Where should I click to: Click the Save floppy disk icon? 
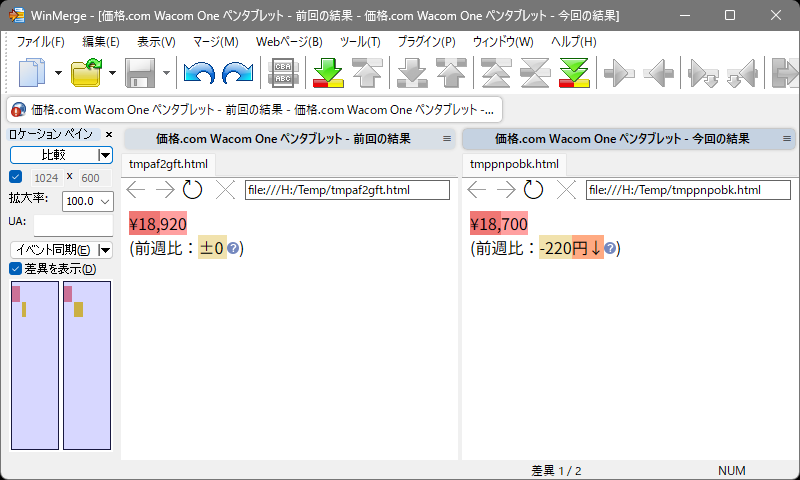[140, 72]
